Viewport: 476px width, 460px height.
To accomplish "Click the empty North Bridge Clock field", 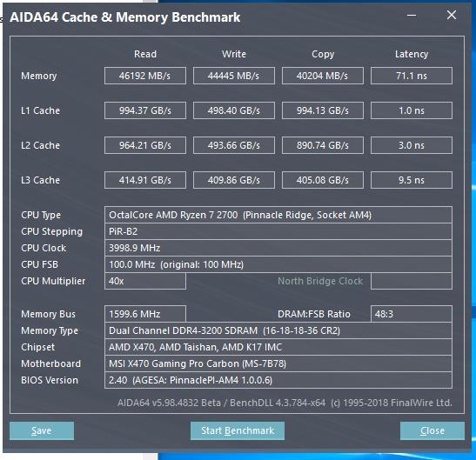I will [x=412, y=281].
